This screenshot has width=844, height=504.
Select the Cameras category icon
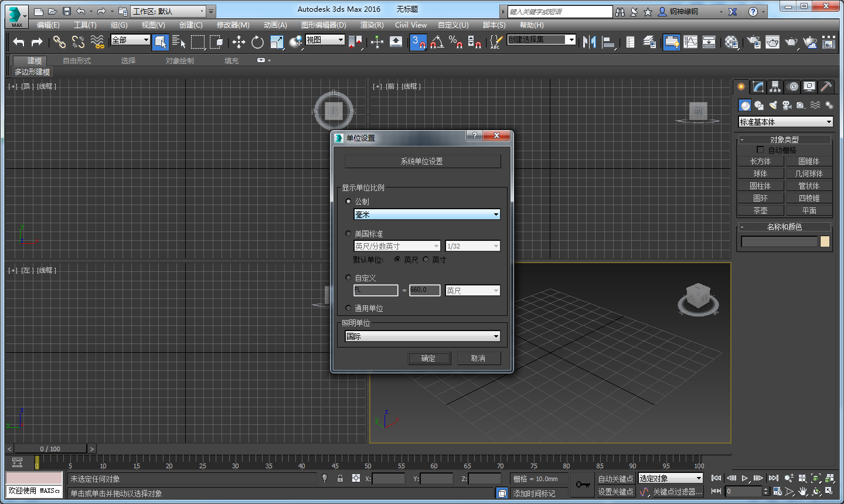tap(787, 105)
